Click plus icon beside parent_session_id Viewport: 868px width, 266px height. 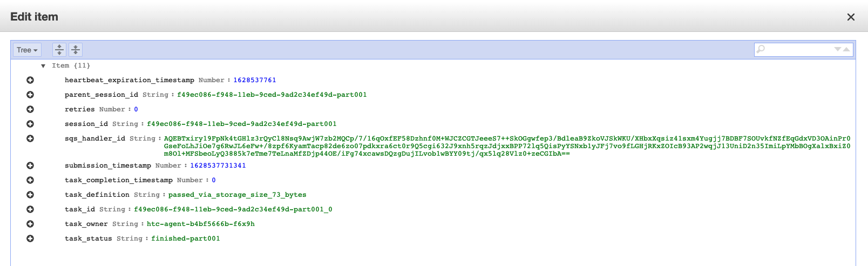(x=30, y=95)
